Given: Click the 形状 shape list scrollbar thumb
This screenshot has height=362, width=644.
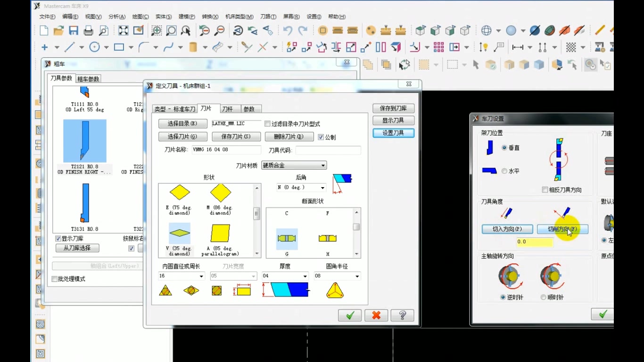Looking at the screenshot, I should [x=257, y=214].
